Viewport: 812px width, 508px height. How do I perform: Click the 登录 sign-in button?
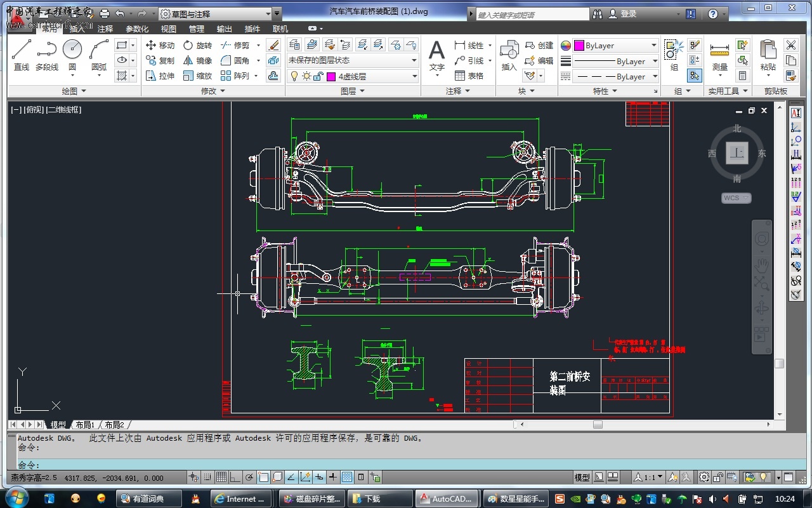[628, 13]
